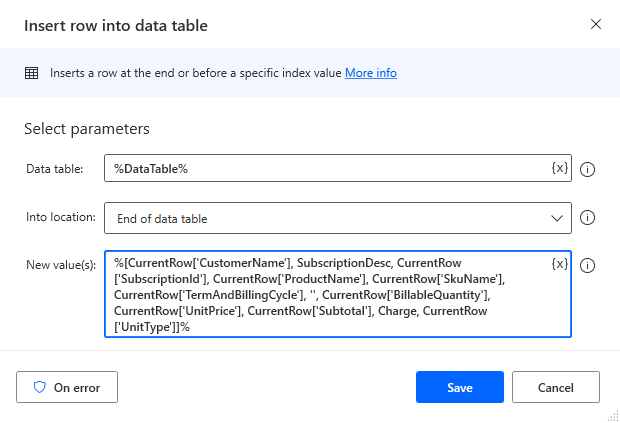Viewport: 620px width, 423px height.
Task: Open variable picker for Data table field
Action: pyautogui.click(x=560, y=168)
